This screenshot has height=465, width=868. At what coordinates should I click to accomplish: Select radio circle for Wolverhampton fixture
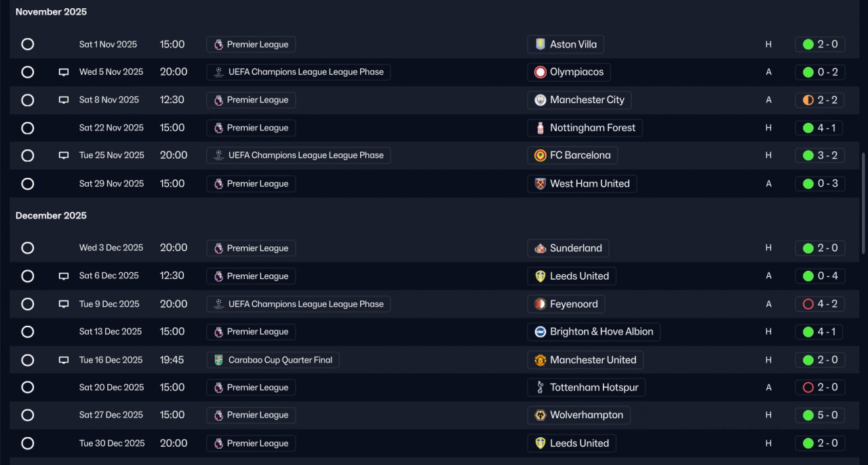(28, 415)
